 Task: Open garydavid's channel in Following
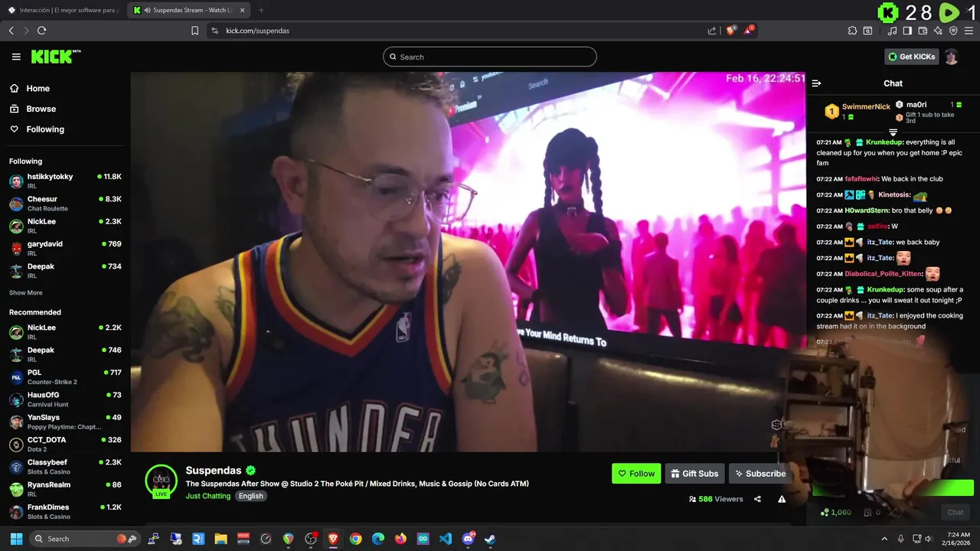65,249
